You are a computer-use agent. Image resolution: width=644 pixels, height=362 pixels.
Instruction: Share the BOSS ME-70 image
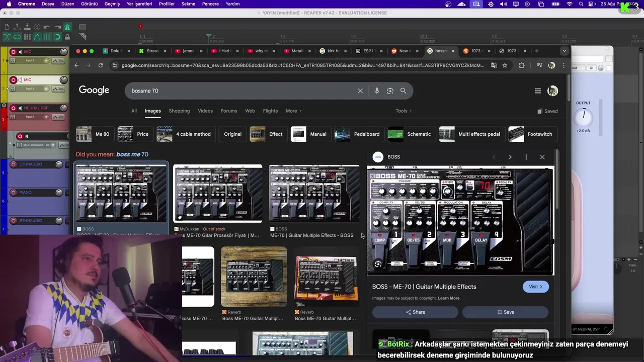(x=415, y=312)
